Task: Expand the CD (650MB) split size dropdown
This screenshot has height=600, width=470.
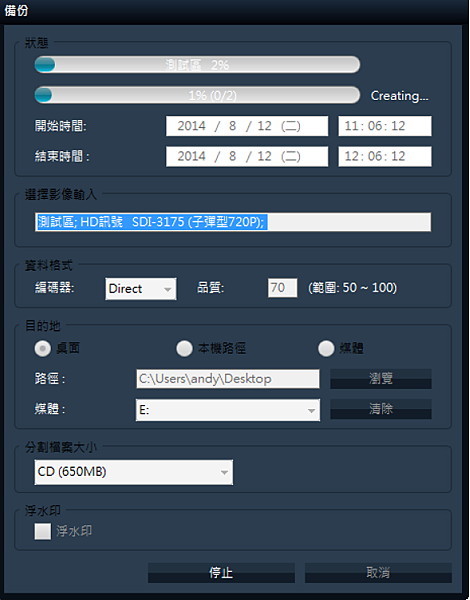Action: 134,472
